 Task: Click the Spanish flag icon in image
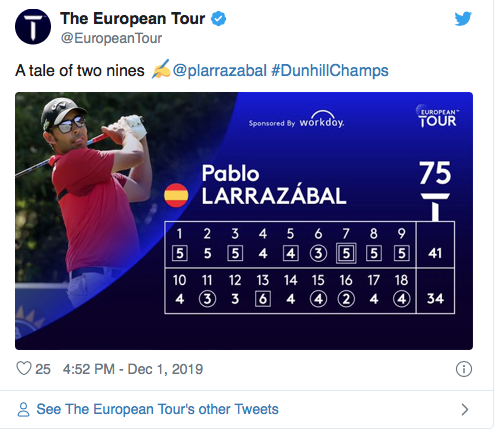point(176,195)
